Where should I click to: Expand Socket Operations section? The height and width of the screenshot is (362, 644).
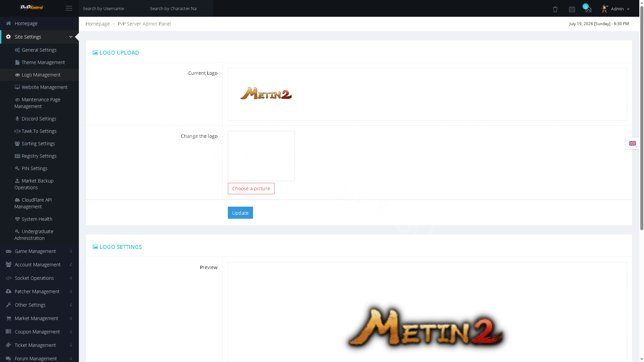[39, 278]
